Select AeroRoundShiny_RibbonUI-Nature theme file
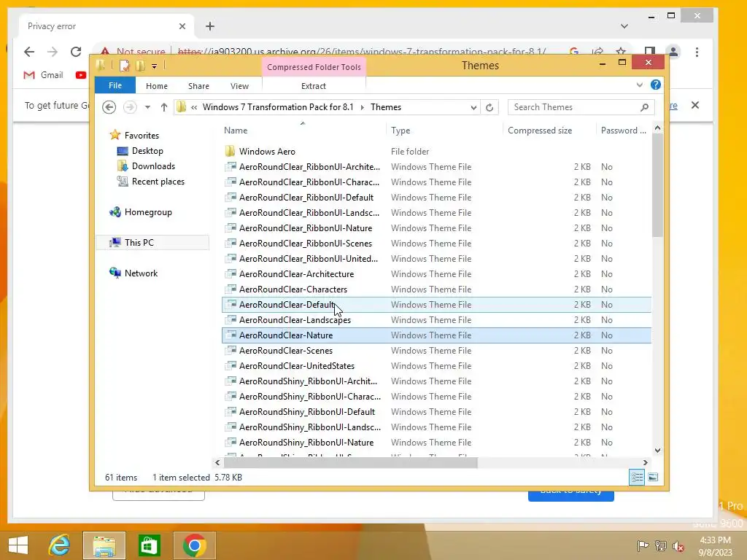The image size is (747, 560). tap(436, 443)
